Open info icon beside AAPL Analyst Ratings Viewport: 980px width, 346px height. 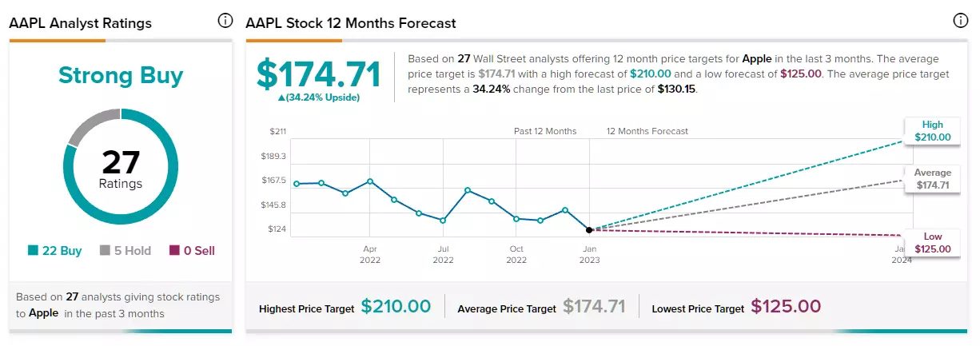pyautogui.click(x=225, y=21)
